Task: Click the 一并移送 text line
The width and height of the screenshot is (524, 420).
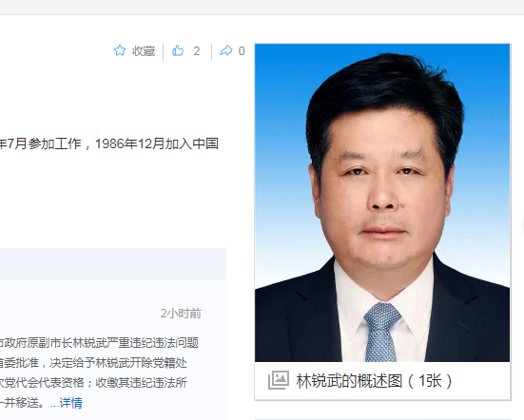Action: (x=22, y=403)
